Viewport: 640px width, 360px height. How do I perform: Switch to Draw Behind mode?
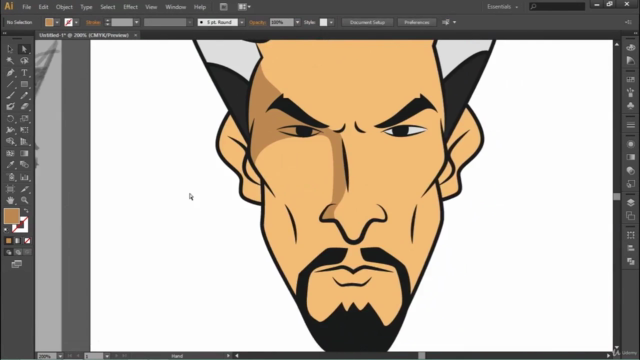(18, 252)
